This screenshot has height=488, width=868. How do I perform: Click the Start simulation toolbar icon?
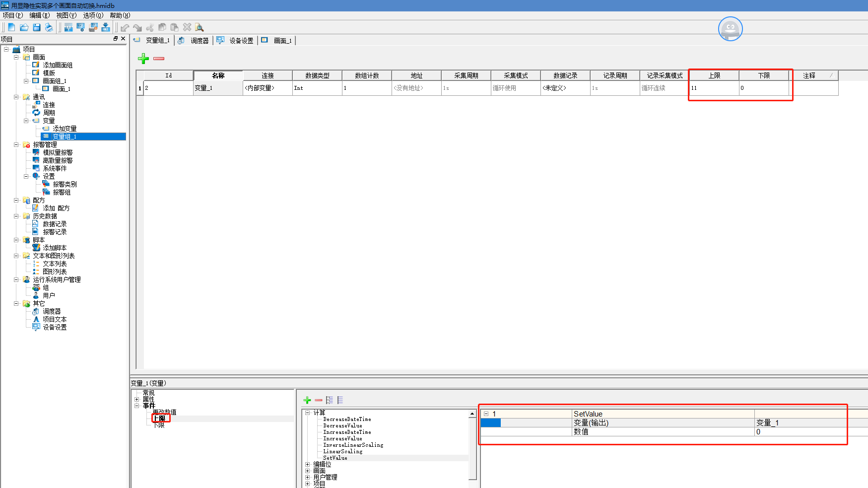(80, 27)
